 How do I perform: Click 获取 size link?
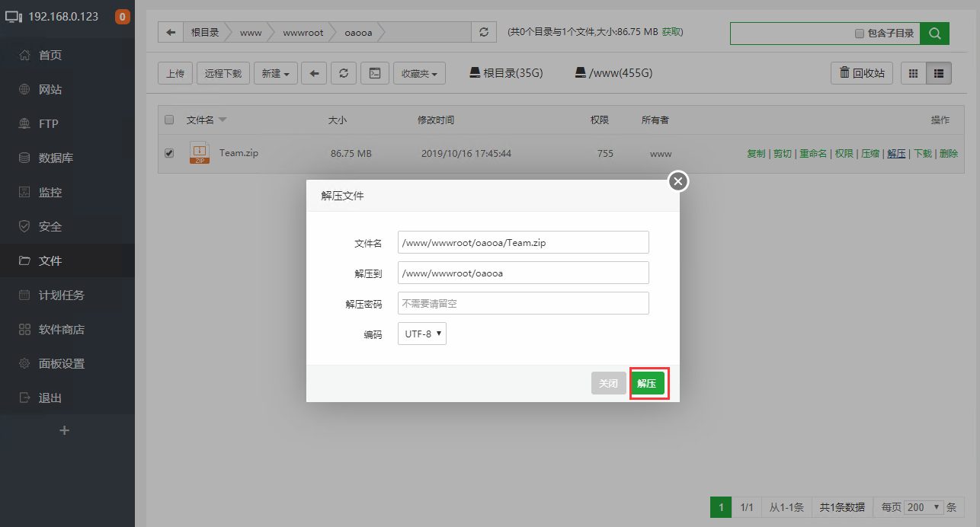[671, 32]
